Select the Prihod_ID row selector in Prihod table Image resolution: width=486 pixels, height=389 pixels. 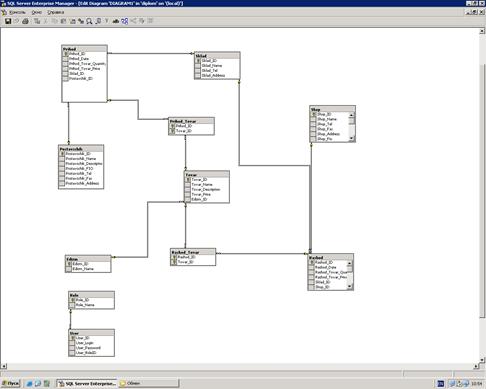(66, 54)
